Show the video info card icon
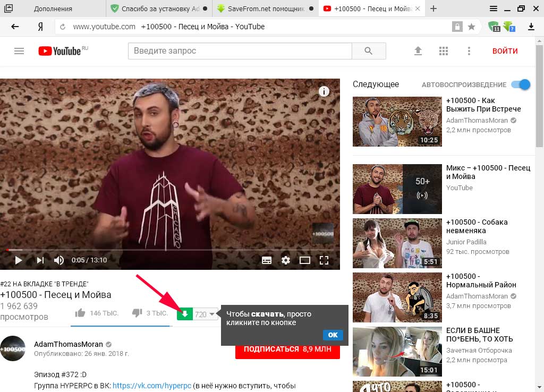 tap(324, 91)
